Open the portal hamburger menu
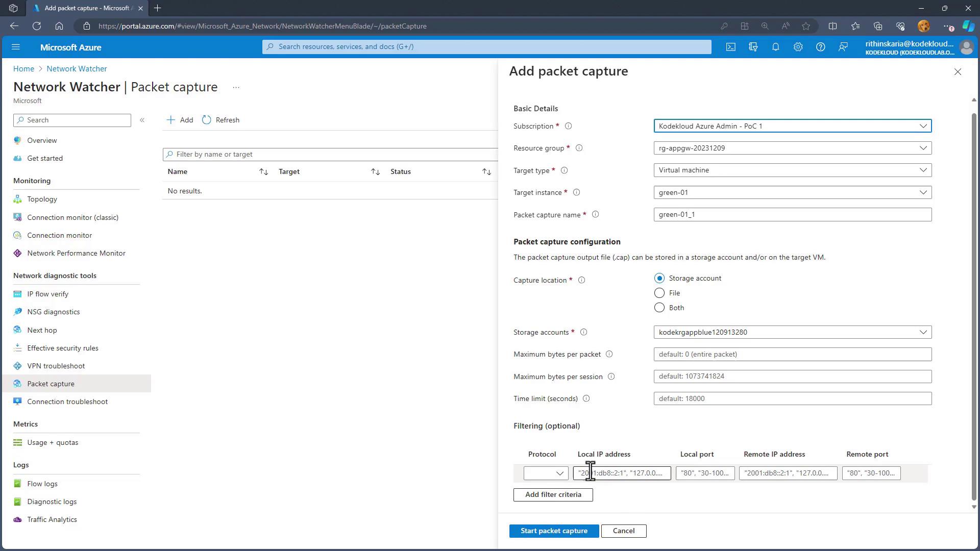Image resolution: width=980 pixels, height=551 pixels. pos(16,47)
